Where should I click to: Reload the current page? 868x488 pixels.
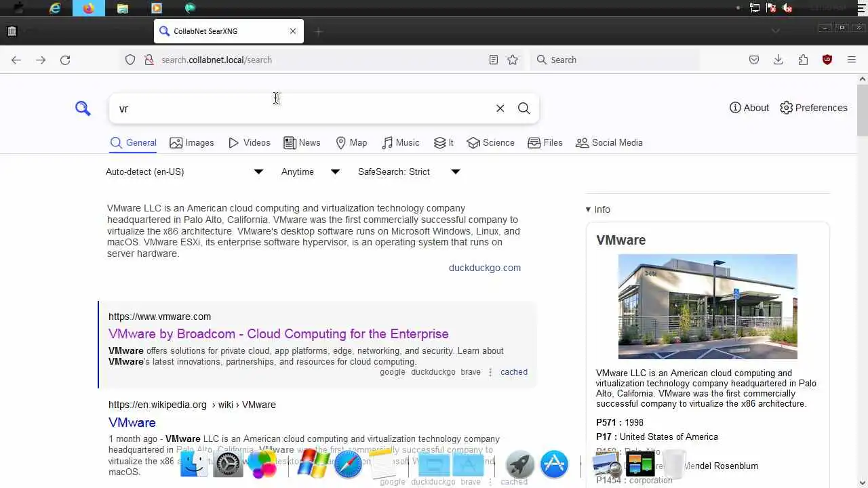(65, 60)
